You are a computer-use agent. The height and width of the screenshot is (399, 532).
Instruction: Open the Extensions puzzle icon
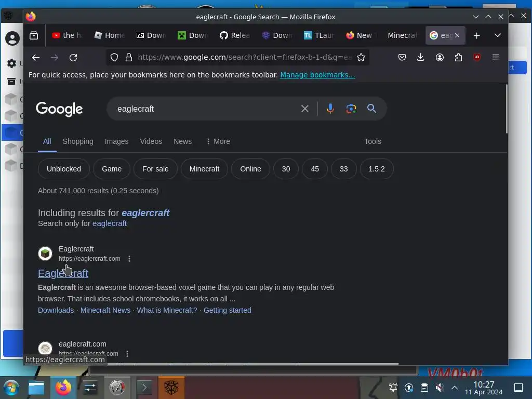[x=458, y=57]
